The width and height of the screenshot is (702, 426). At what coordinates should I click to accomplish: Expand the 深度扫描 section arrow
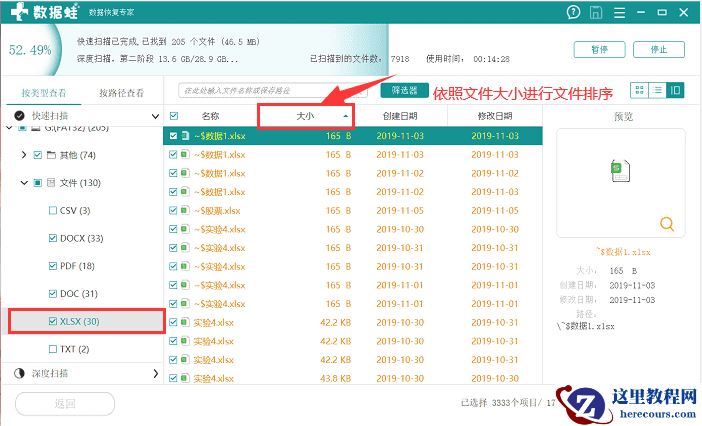coord(155,373)
